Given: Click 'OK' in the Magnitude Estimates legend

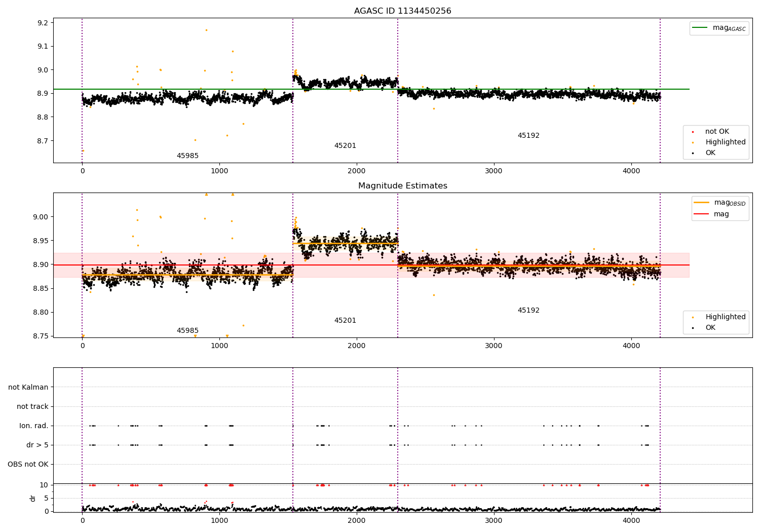Looking at the screenshot, I should [710, 328].
